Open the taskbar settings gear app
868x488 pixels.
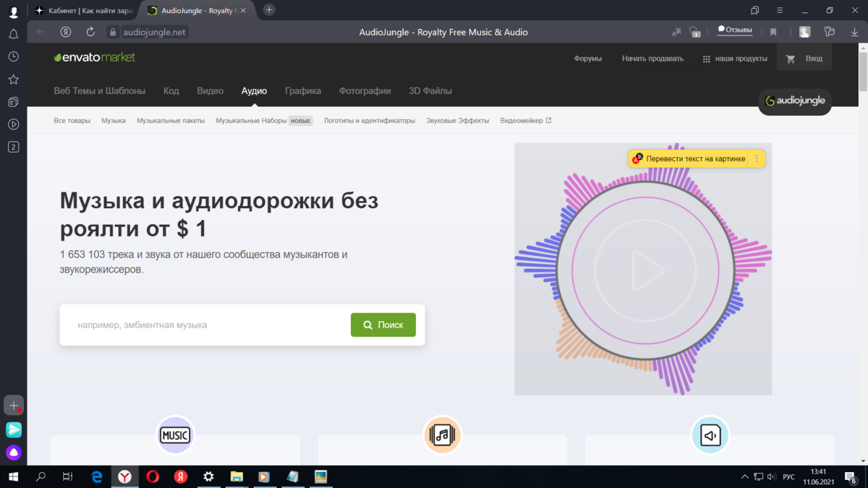(208, 476)
